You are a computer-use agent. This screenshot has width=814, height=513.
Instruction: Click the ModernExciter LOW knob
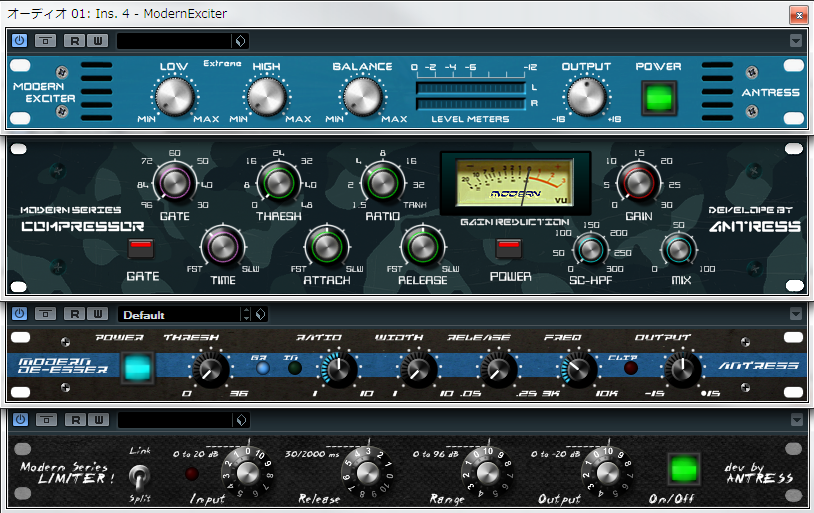(x=175, y=96)
